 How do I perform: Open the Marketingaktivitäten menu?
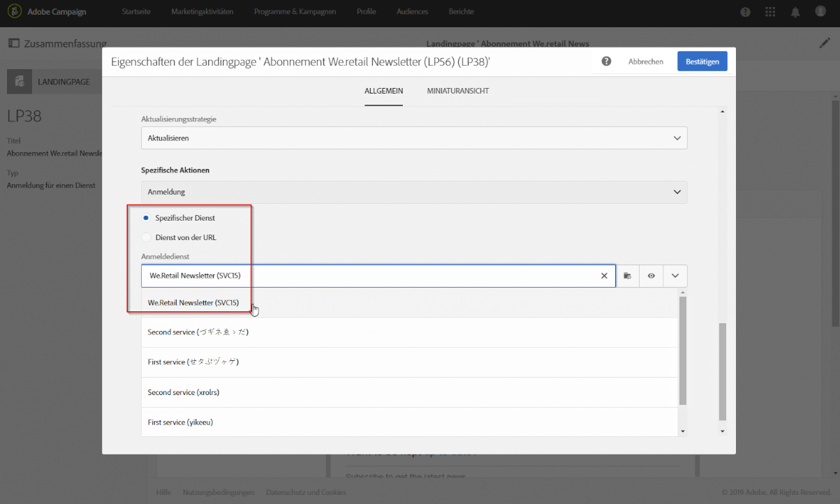[x=202, y=12]
